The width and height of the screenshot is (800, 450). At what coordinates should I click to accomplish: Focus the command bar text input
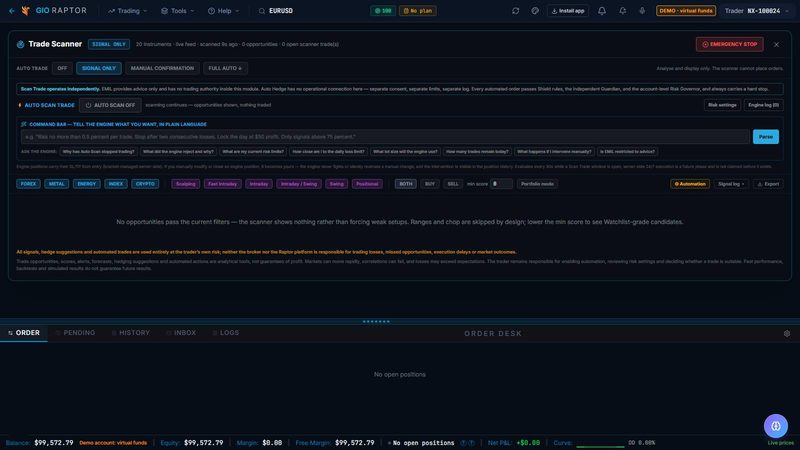tap(385, 137)
